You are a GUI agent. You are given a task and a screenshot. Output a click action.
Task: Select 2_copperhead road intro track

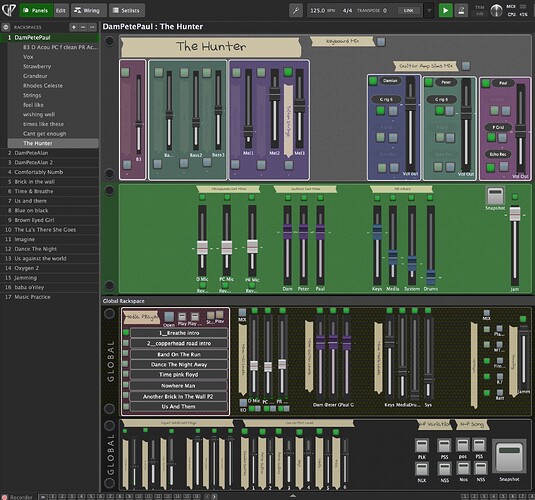tap(179, 343)
